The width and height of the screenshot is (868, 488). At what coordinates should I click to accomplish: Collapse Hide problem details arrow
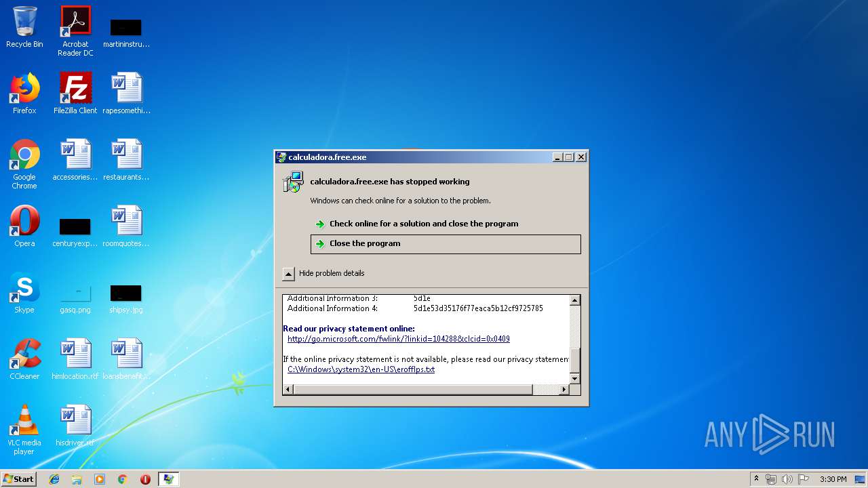[288, 274]
